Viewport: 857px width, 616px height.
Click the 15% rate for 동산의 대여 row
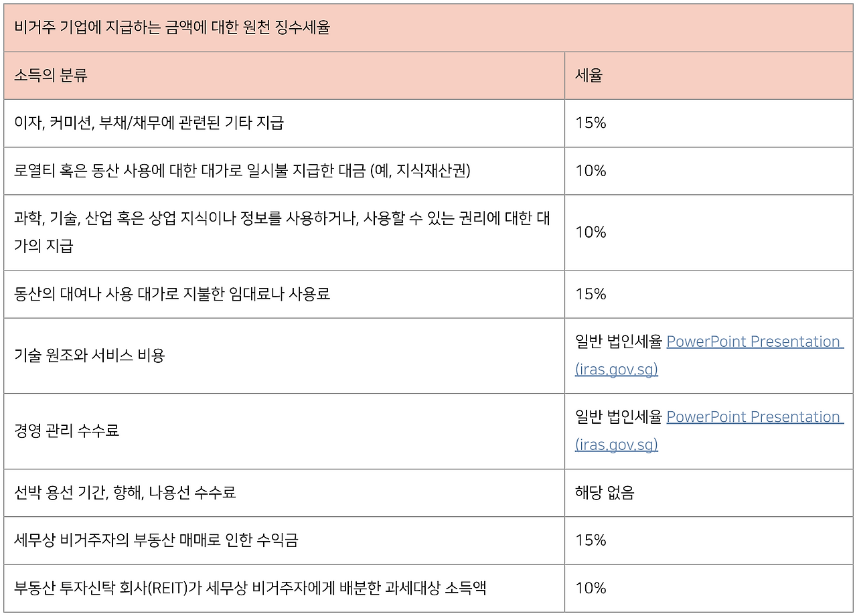pyautogui.click(x=591, y=294)
